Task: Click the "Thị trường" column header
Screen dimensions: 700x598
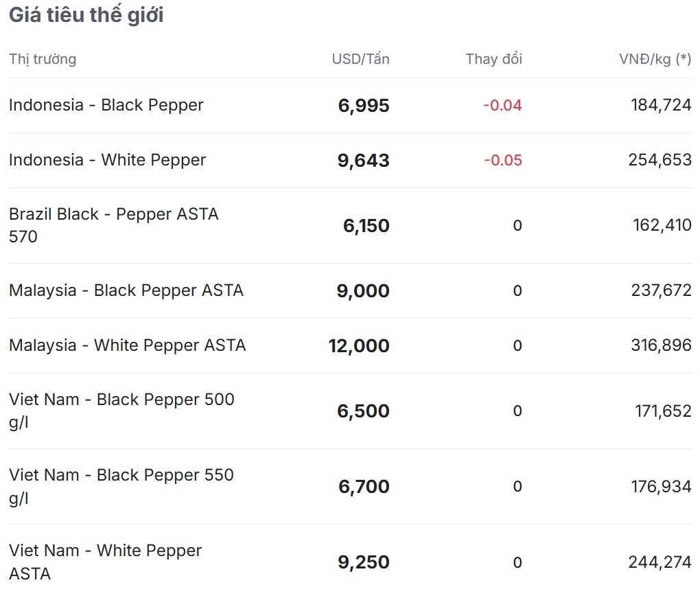Action: (43, 59)
